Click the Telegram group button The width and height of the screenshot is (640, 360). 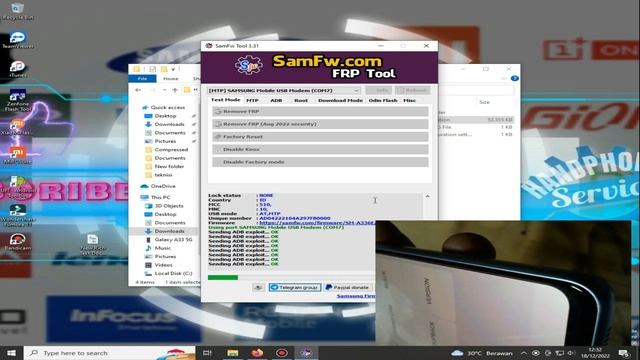coord(295,287)
